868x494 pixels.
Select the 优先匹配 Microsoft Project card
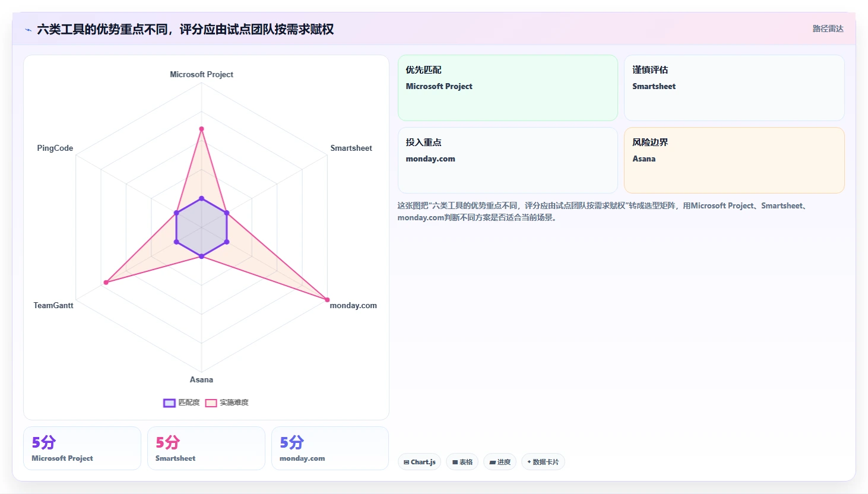(508, 88)
